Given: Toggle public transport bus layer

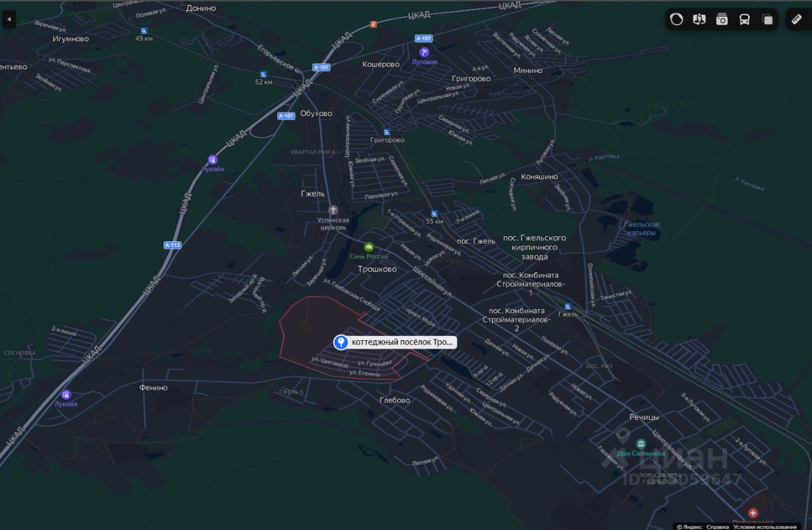Looking at the screenshot, I should point(745,20).
